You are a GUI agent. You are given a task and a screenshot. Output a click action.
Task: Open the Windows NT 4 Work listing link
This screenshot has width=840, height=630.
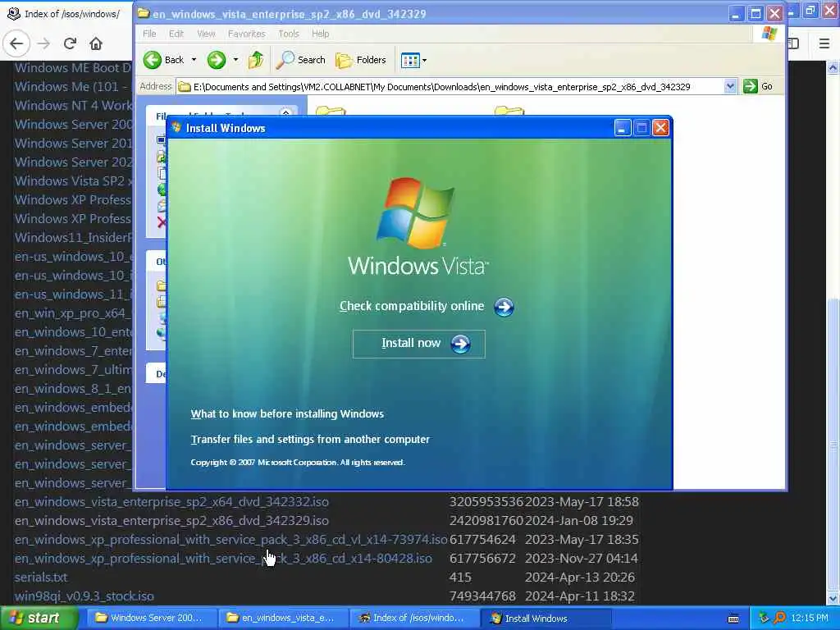(x=73, y=106)
